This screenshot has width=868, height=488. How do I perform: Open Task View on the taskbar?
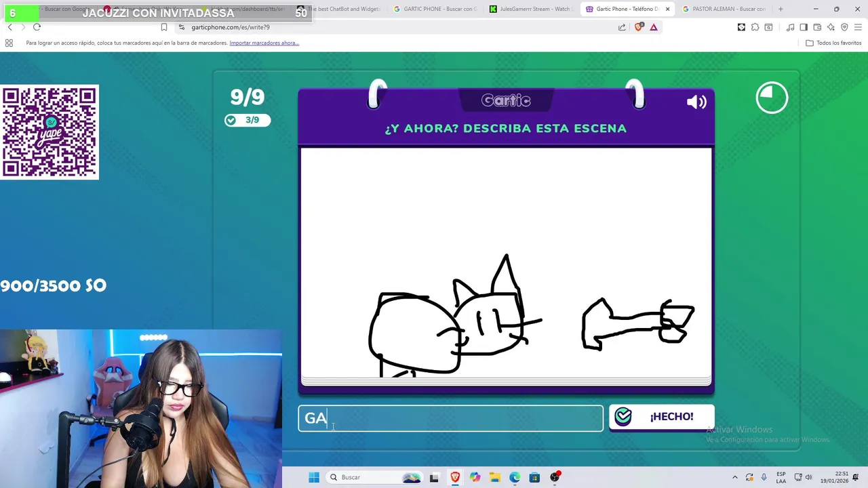[x=434, y=477]
